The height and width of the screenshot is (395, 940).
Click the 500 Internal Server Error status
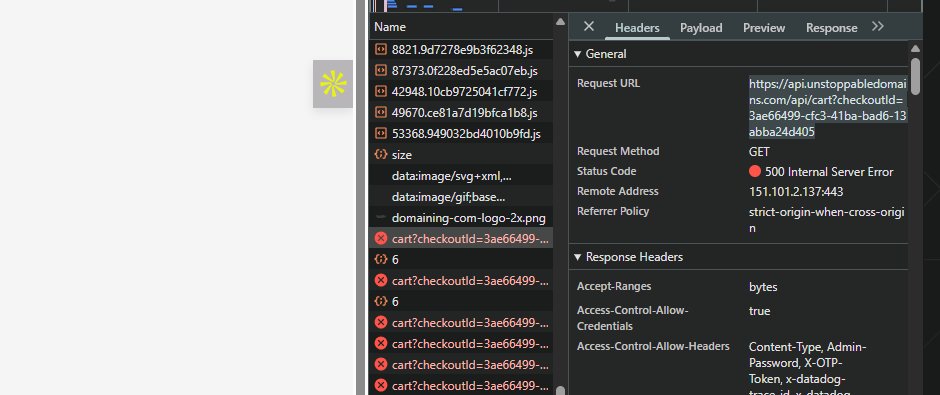click(829, 172)
